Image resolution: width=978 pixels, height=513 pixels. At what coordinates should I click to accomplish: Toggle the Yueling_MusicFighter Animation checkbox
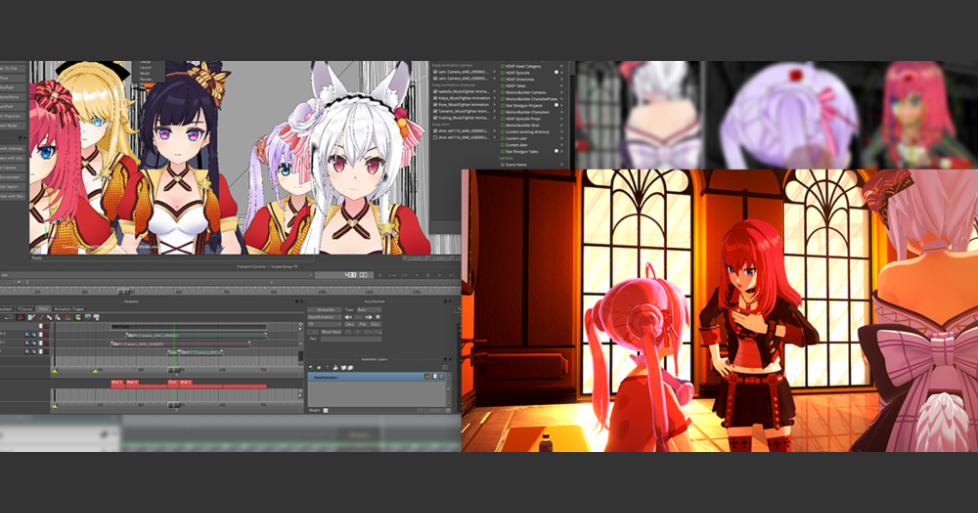(x=435, y=118)
